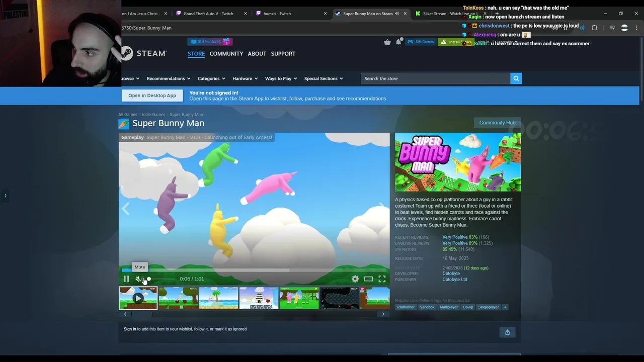644x362 pixels.
Task: Select the Co-op tag
Action: (x=468, y=307)
